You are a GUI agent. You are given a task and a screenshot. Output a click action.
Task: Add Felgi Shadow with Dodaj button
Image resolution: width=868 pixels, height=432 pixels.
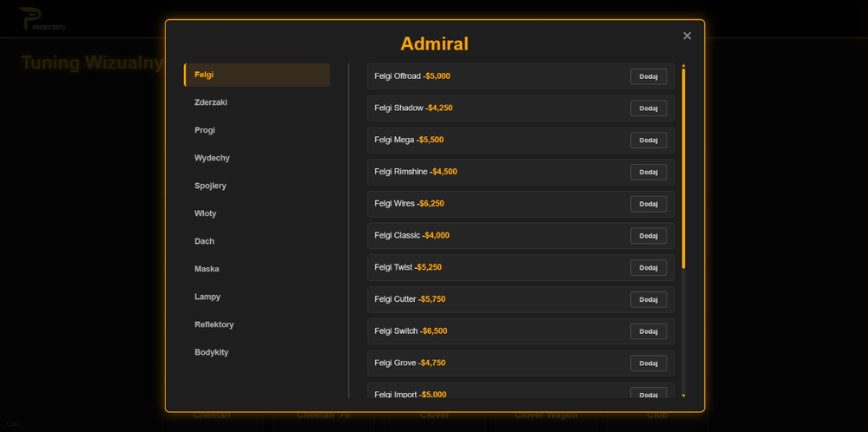(648, 108)
